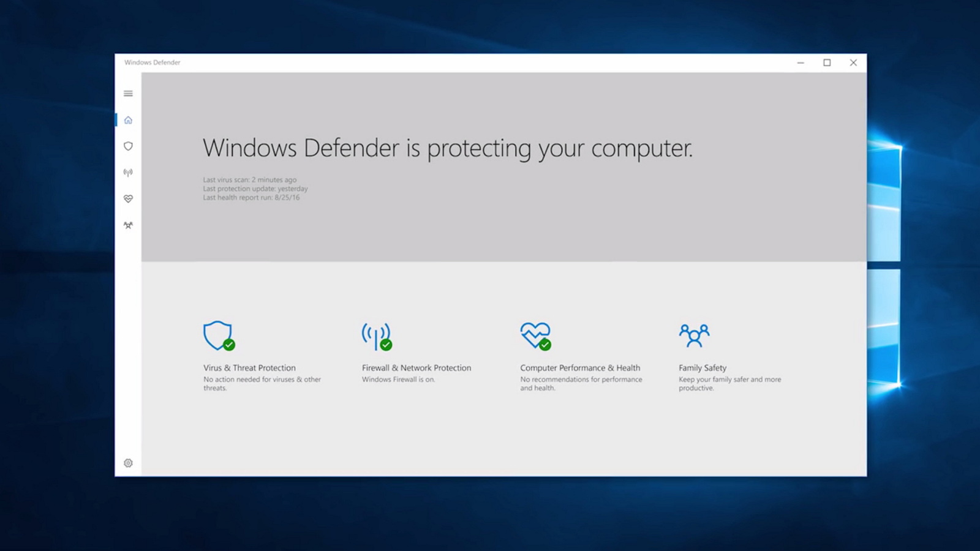980x551 pixels.
Task: Open the Family sidebar icon
Action: point(128,225)
